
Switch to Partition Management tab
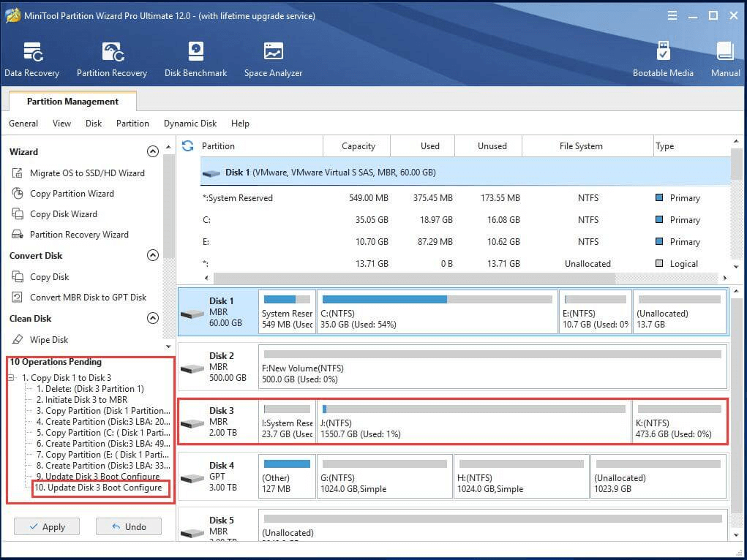pos(72,102)
